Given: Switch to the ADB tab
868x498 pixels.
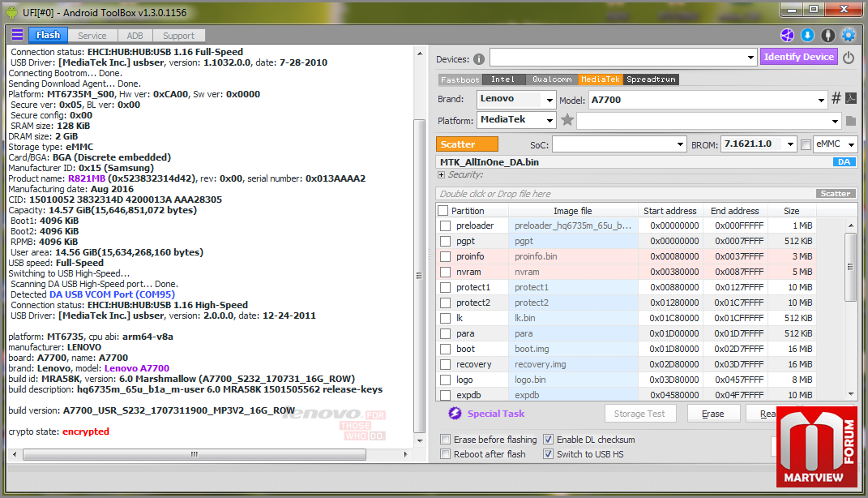Looking at the screenshot, I should [x=135, y=36].
